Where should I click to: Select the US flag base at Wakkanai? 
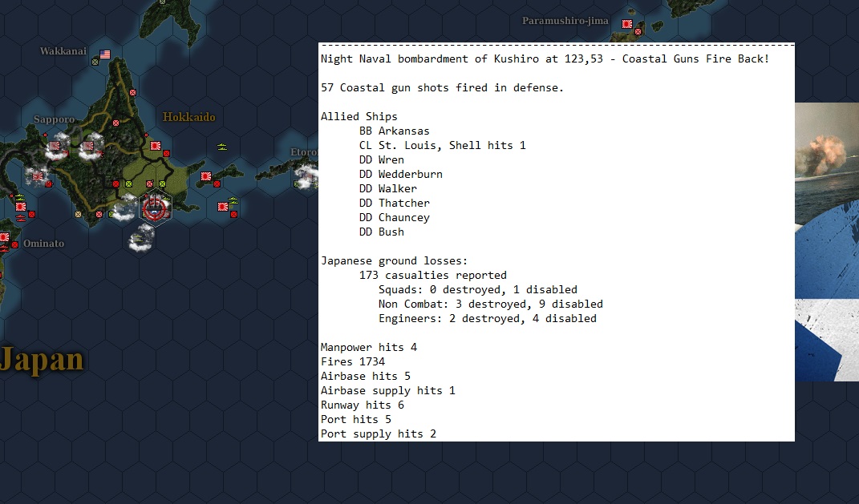pos(105,54)
